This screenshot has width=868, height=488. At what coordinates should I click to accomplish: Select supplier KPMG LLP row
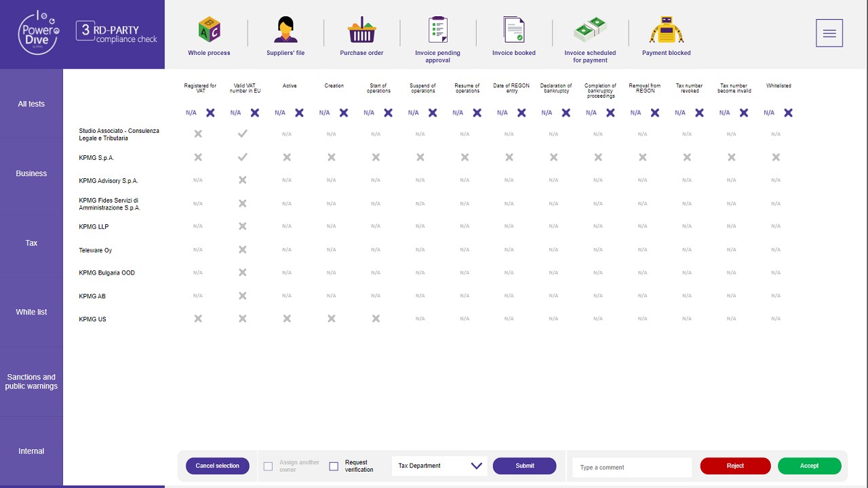coord(94,227)
